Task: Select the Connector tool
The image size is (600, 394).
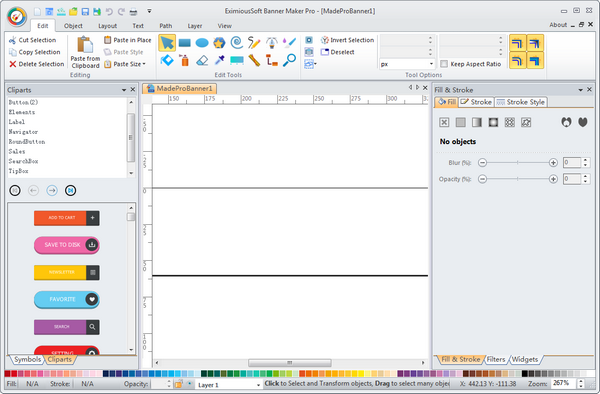Action: [x=272, y=60]
